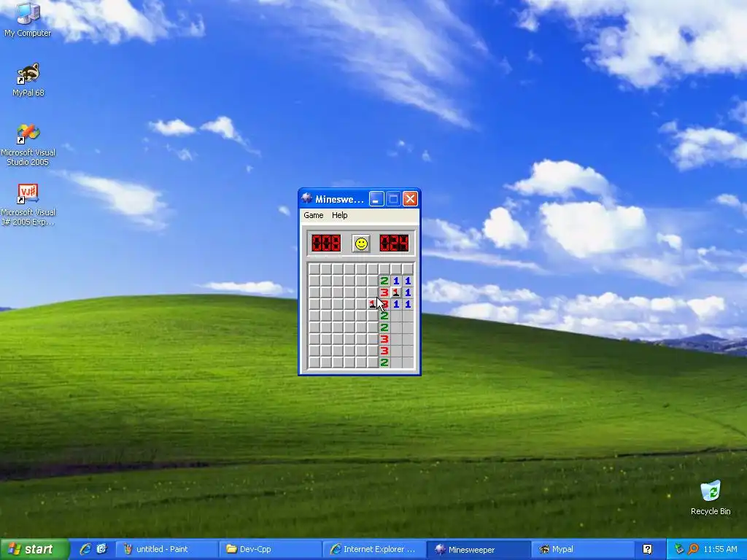Select the Recycle Bin desktop icon
Viewport: 747px width, 560px height.
click(711, 497)
